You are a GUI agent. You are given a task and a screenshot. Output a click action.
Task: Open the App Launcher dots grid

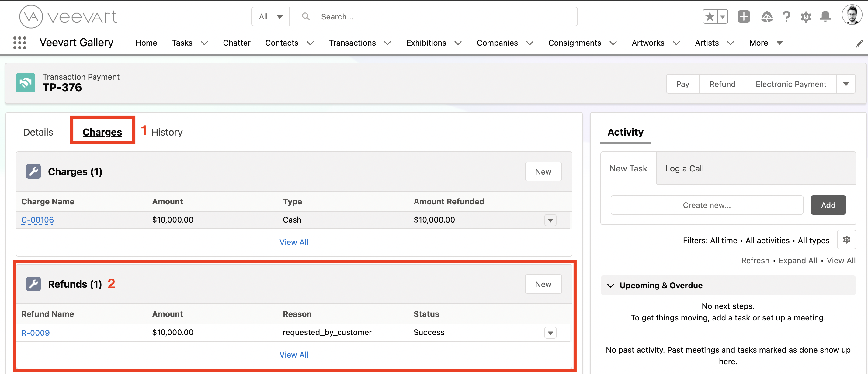(x=19, y=43)
